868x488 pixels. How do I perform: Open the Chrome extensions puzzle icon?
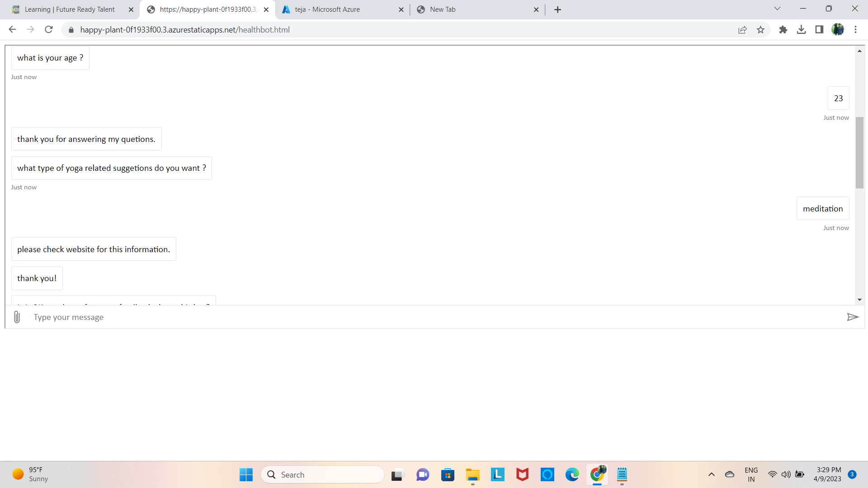pyautogui.click(x=783, y=30)
